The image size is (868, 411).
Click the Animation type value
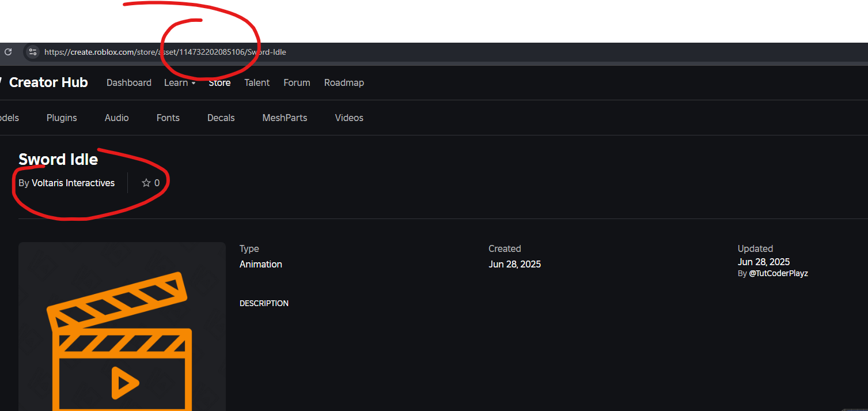(x=261, y=264)
